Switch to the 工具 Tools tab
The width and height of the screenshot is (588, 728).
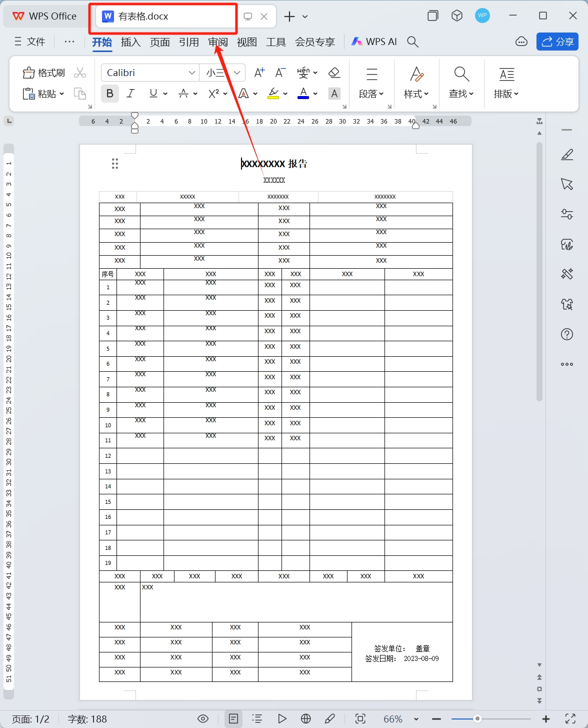(276, 42)
